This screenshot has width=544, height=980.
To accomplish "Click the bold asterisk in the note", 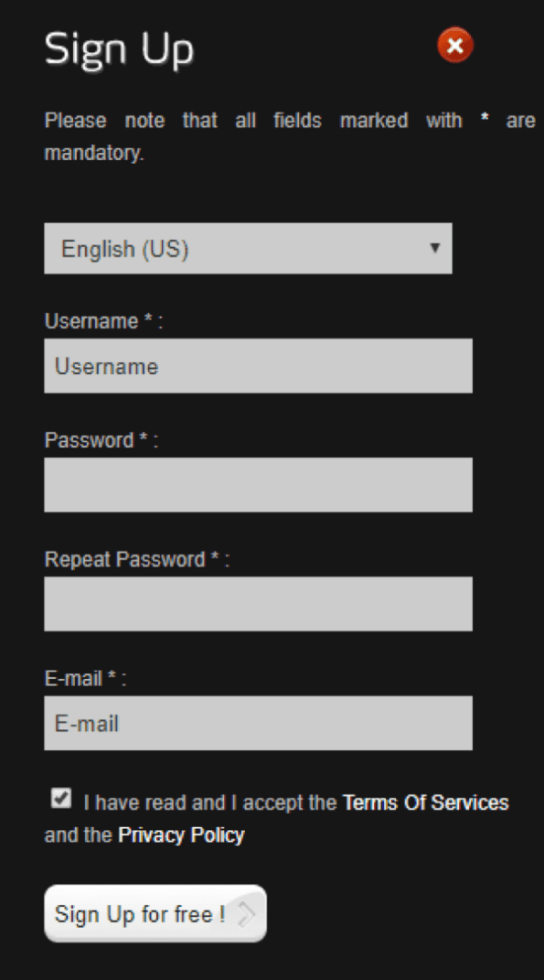I will tap(484, 119).
